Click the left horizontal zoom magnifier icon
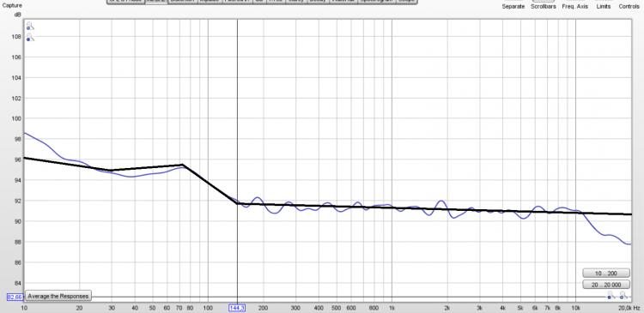This screenshot has height=313, width=644. tap(611, 295)
